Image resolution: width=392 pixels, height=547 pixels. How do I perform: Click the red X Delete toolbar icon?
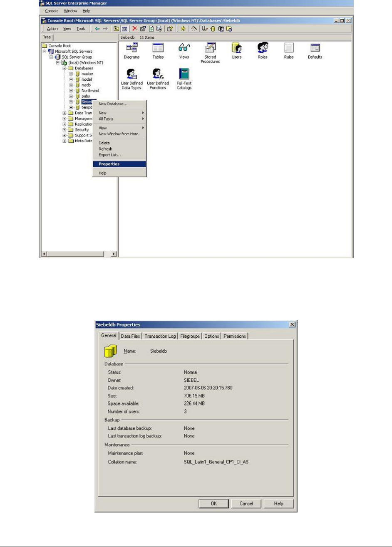tap(135, 29)
